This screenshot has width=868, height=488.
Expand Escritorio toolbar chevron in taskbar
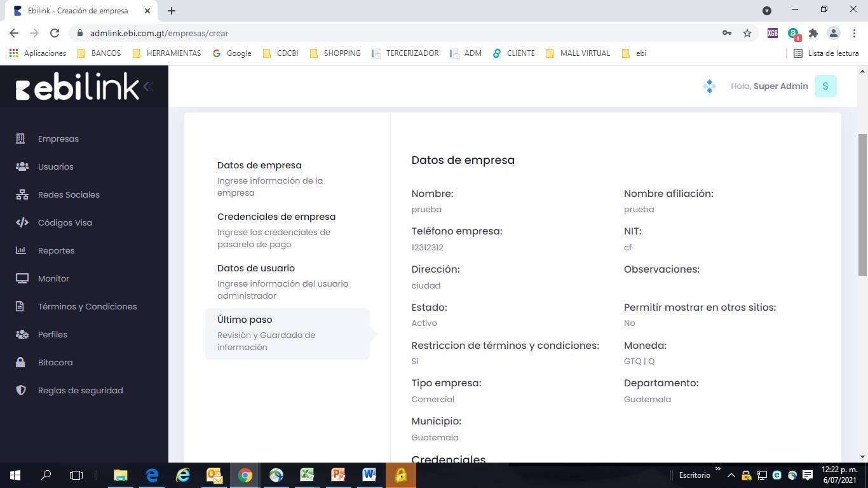pyautogui.click(x=718, y=470)
